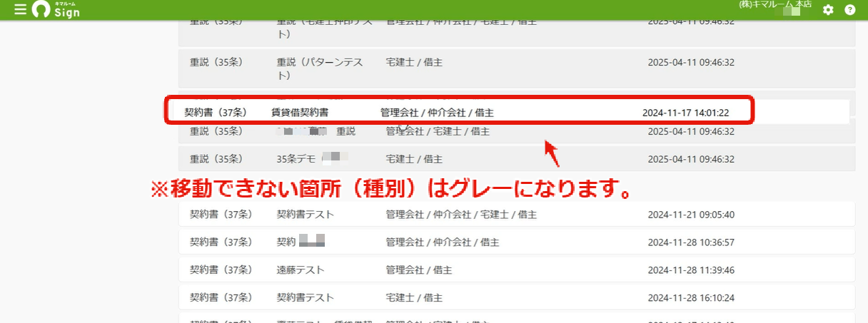Open the help question mark icon

tap(849, 10)
